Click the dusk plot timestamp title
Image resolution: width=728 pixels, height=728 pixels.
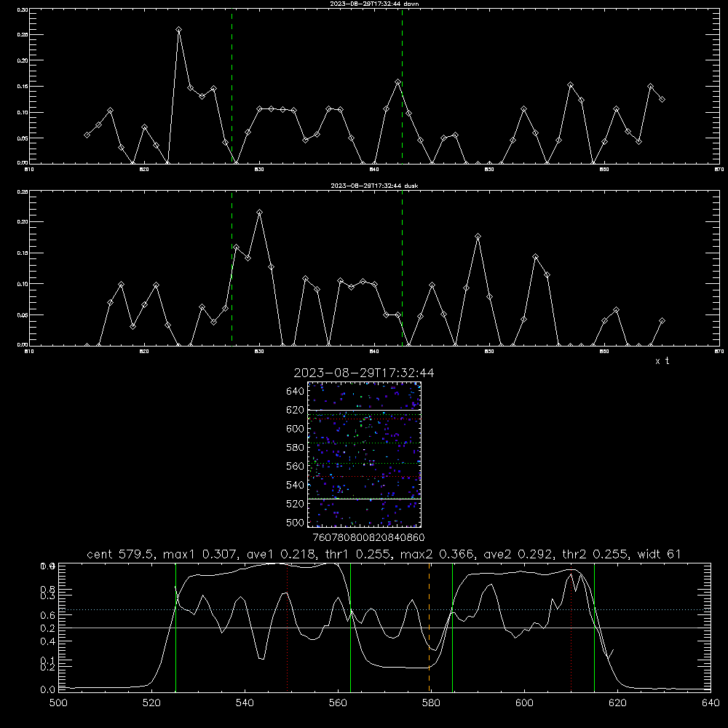374,186
